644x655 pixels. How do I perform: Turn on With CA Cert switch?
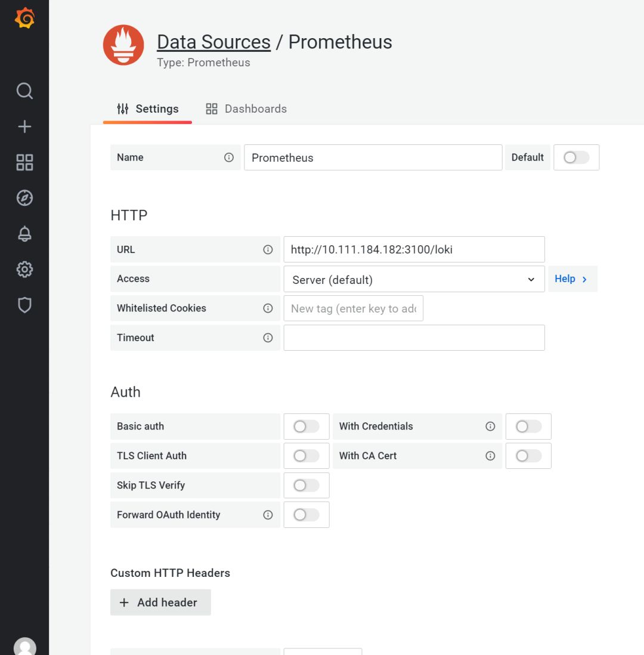pyautogui.click(x=528, y=456)
